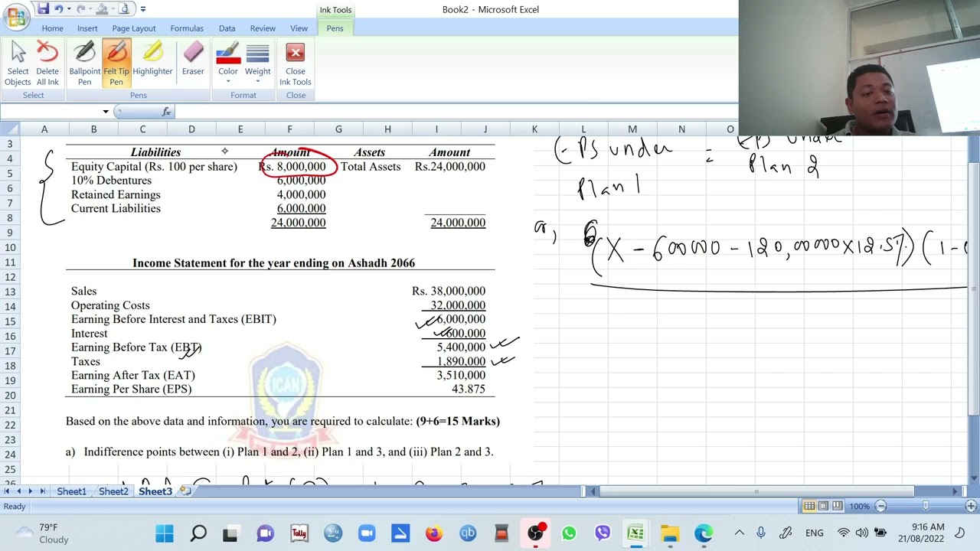Screen dimensions: 980x551
Task: Toggle the Felt Tip Pen
Action: [116, 64]
